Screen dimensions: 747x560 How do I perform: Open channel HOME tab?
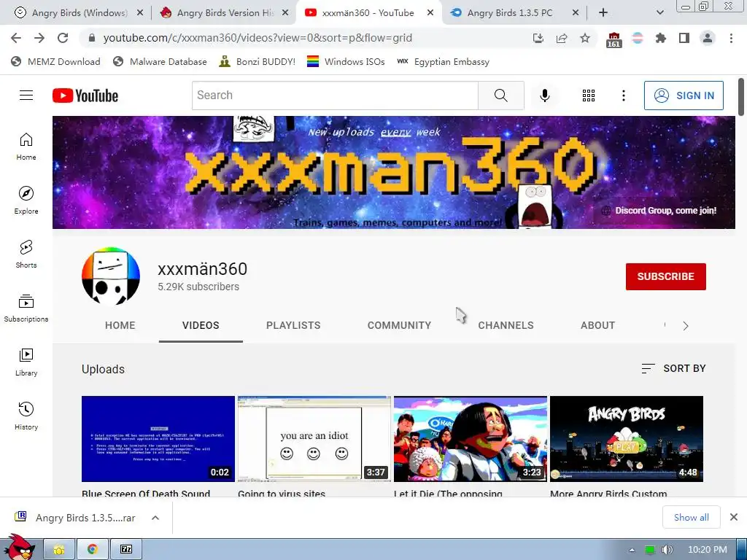[120, 325]
